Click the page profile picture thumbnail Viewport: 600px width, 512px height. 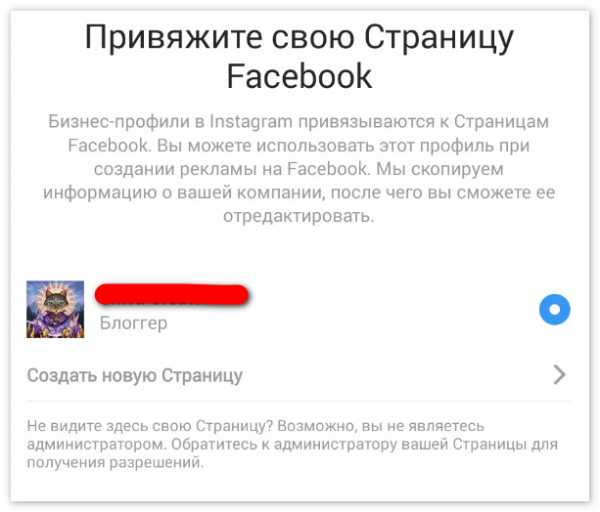[55, 309]
